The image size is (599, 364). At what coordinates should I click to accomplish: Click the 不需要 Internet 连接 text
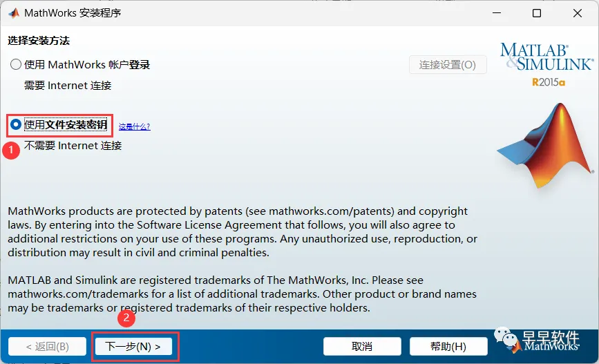(73, 146)
